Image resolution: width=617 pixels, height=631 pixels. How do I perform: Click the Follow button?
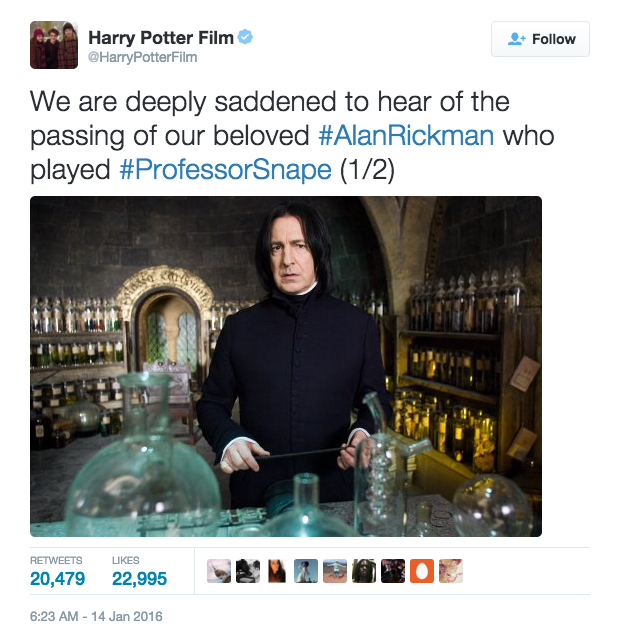coord(540,39)
